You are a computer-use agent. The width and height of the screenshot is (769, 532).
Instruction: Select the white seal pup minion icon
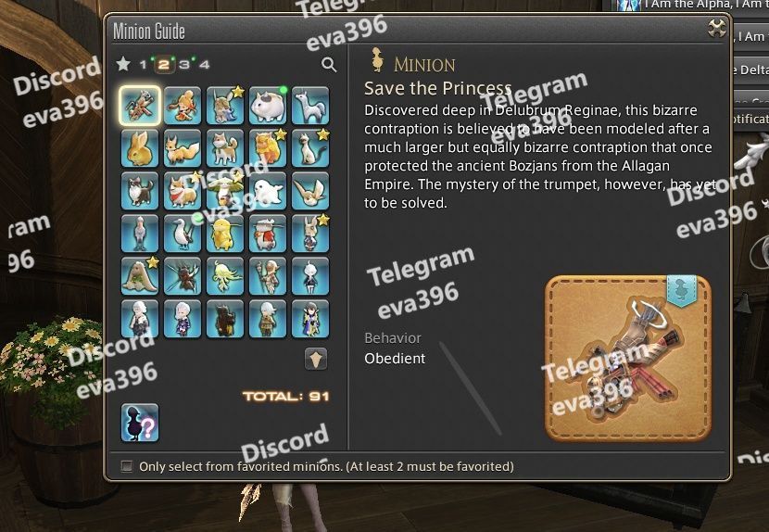click(x=267, y=191)
